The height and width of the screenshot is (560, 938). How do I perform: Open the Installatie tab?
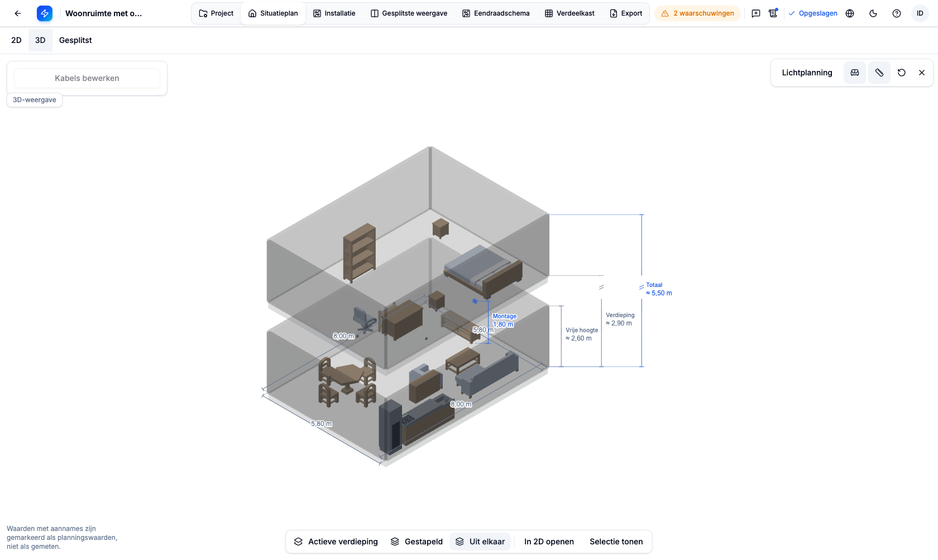(x=334, y=13)
